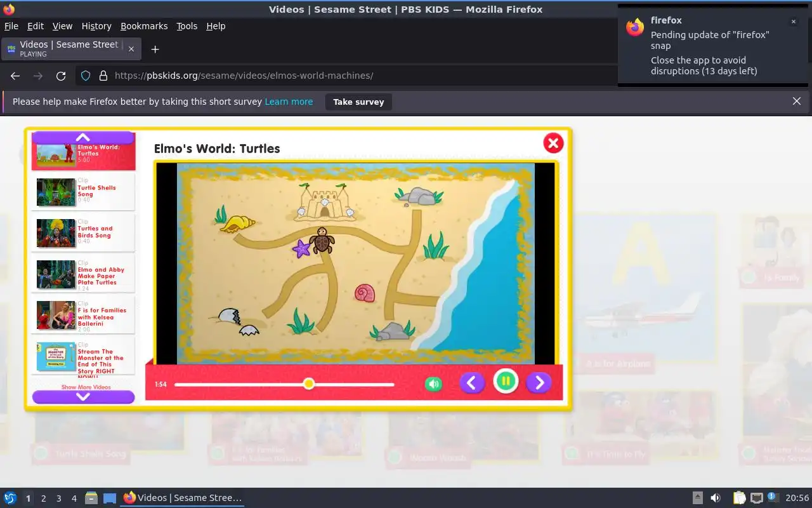Viewport: 812px width, 508px height.
Task: Click the Elmo's World: Turtles heading
Action: 217,149
